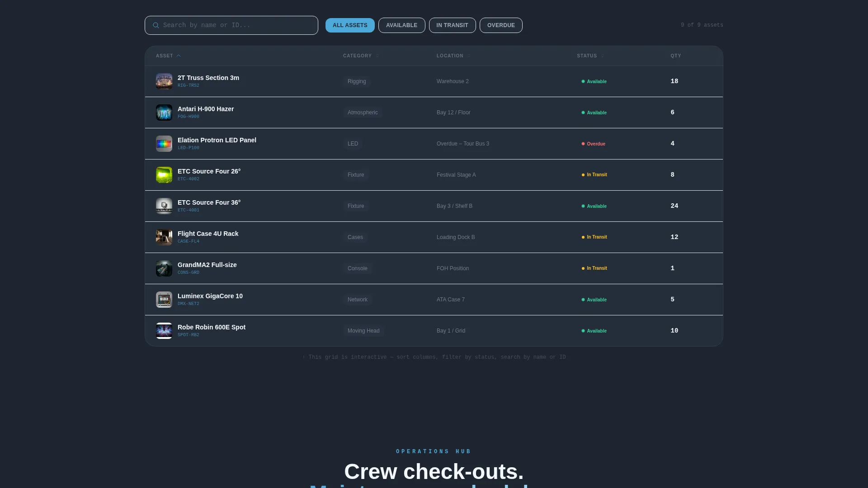Select the ALL ASSETS filter

(x=350, y=25)
